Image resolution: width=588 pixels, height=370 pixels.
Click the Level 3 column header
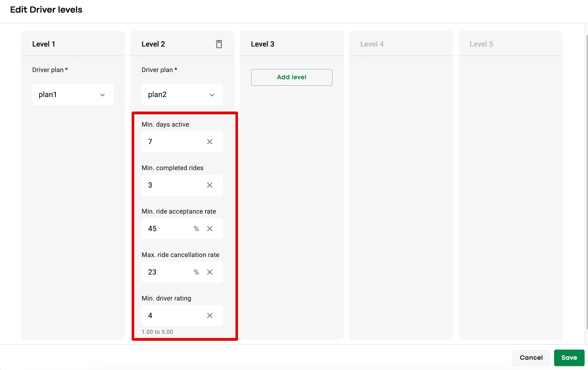tap(262, 44)
